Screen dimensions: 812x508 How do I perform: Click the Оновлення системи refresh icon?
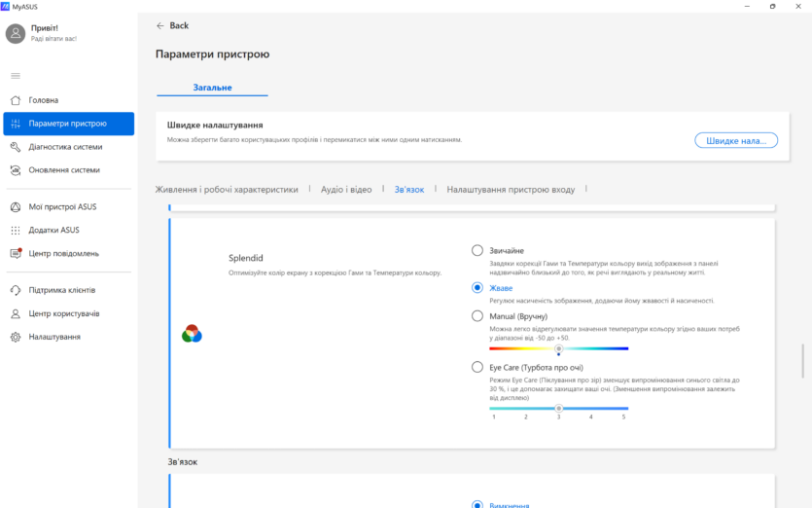pos(16,170)
